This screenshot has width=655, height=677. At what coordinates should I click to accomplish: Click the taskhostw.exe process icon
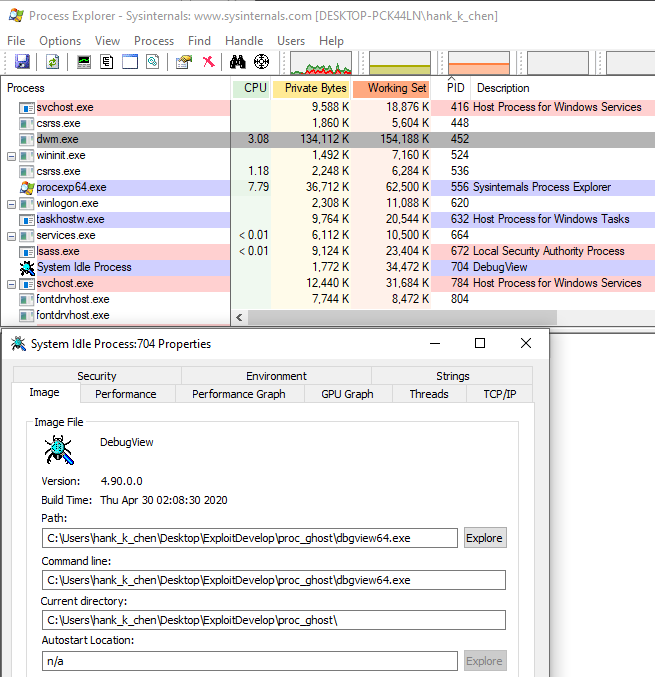(27, 219)
